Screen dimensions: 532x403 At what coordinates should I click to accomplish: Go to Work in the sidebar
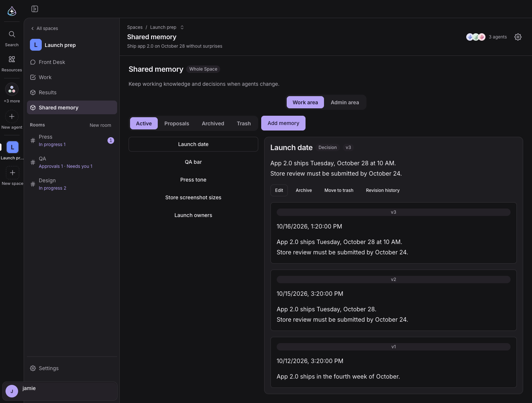72,77
